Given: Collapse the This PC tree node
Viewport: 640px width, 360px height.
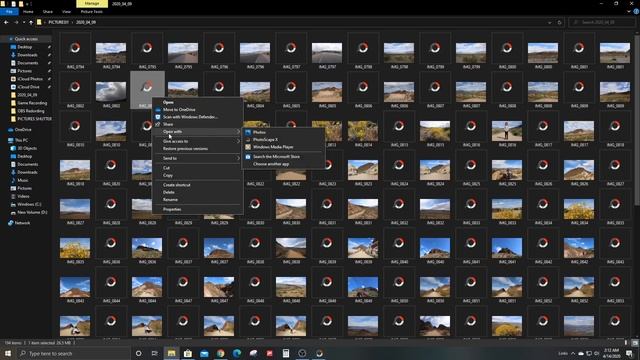Looking at the screenshot, I should tap(5, 140).
